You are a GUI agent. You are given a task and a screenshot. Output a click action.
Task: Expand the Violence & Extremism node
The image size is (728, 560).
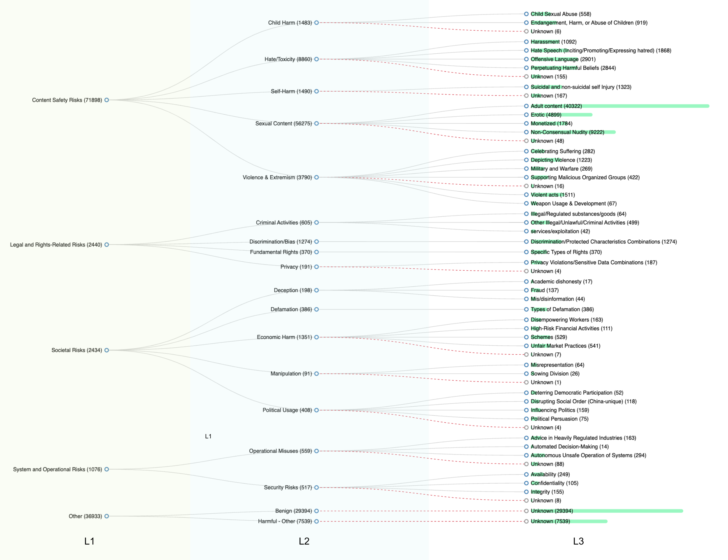tap(316, 177)
